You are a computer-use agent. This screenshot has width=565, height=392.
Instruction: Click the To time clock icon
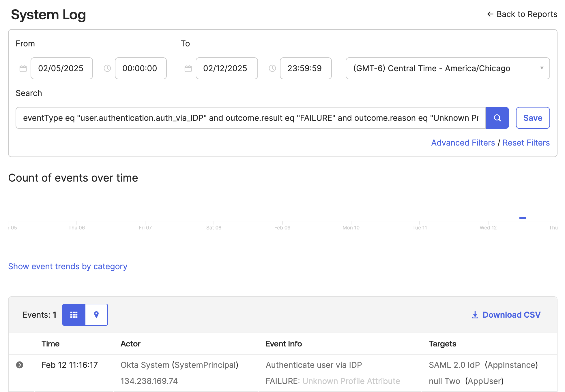pyautogui.click(x=272, y=68)
